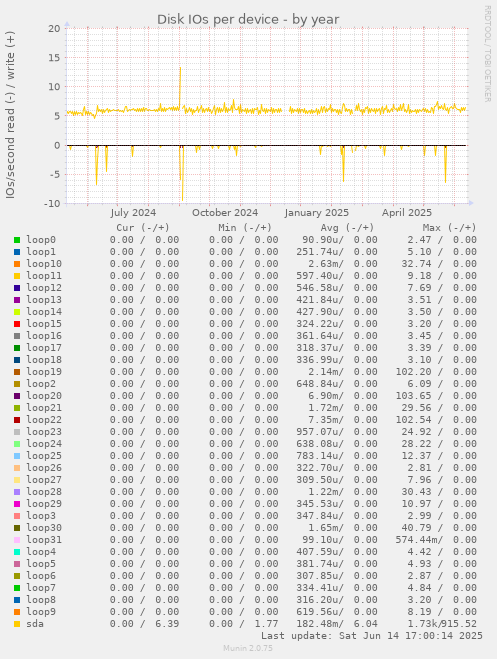
Task: Click the loop8 legend label
Action: coord(41,600)
